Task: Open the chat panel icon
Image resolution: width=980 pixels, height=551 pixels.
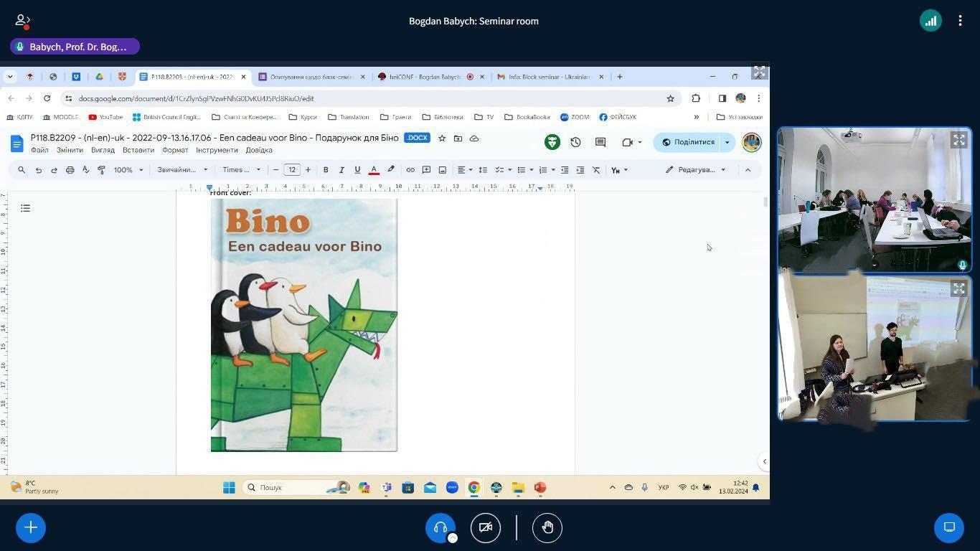Action: coord(948,528)
